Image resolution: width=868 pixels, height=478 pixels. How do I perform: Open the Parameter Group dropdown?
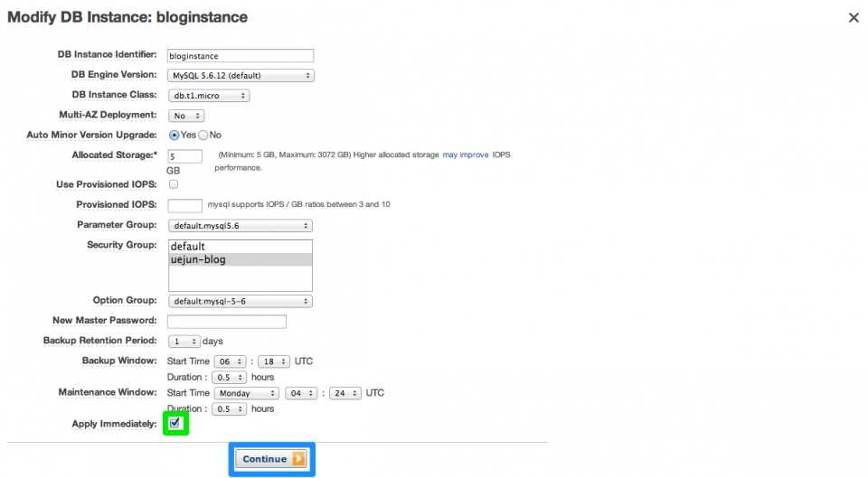tap(241, 225)
